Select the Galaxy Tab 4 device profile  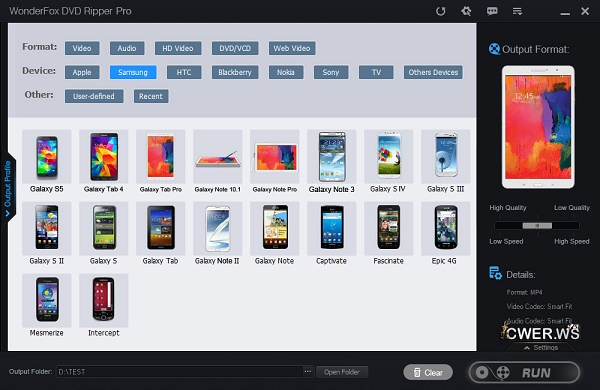point(104,162)
